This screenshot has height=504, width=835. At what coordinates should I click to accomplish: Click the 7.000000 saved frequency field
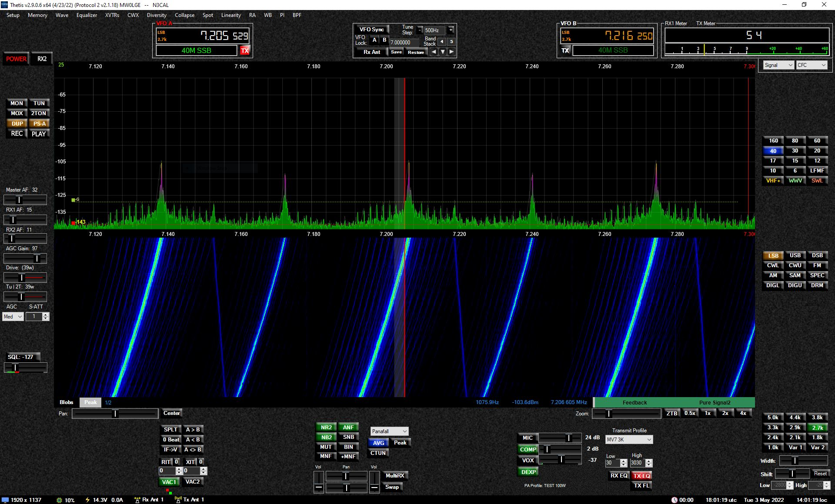tap(404, 42)
